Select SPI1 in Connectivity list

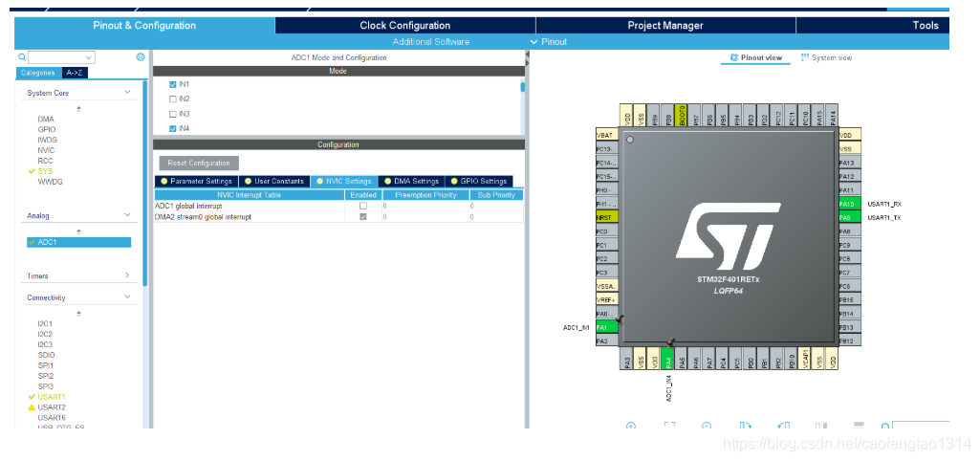[46, 365]
